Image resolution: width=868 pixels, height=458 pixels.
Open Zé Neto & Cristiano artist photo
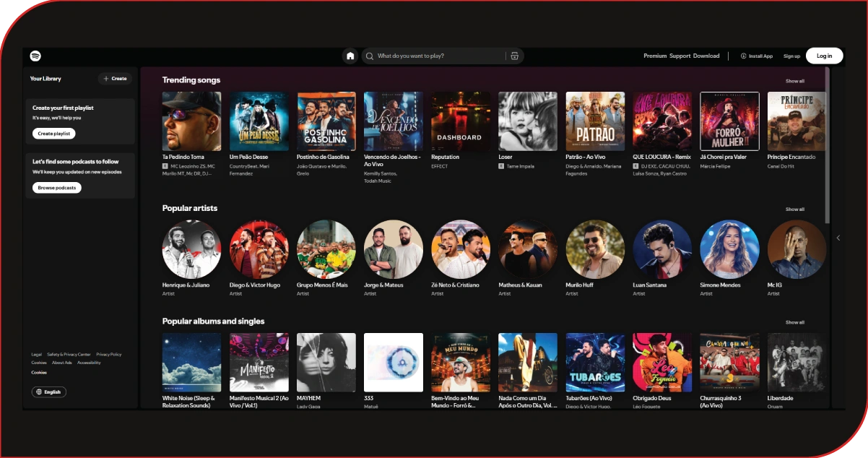click(461, 249)
